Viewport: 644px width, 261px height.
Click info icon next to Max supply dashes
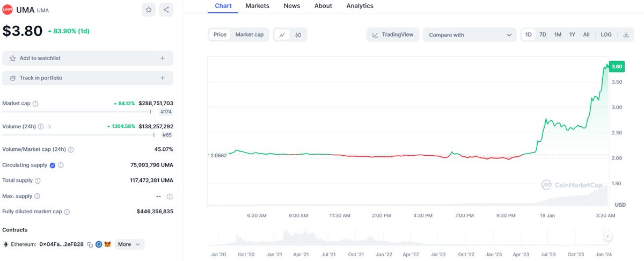pyautogui.click(x=170, y=197)
